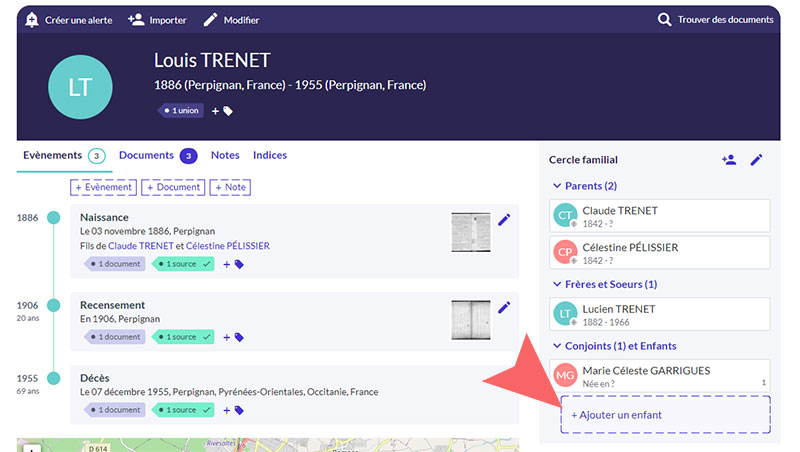Edit Cercle familial with pencil icon

coord(756,160)
